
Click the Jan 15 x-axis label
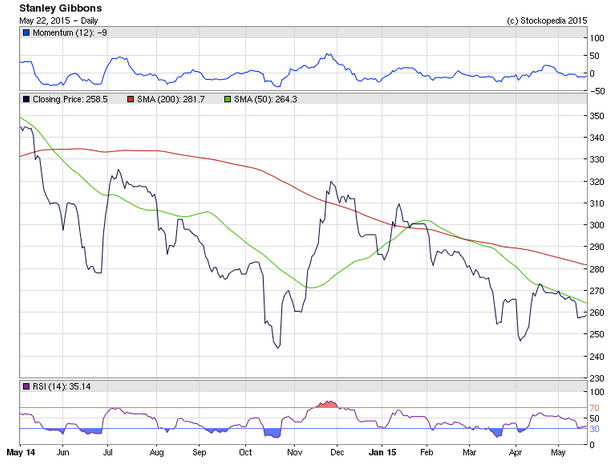382,452
